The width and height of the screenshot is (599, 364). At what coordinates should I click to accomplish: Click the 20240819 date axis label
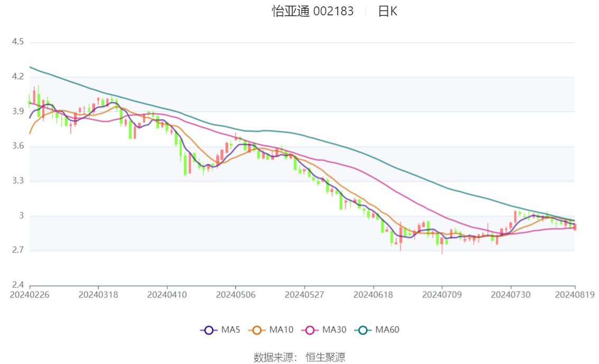click(575, 295)
